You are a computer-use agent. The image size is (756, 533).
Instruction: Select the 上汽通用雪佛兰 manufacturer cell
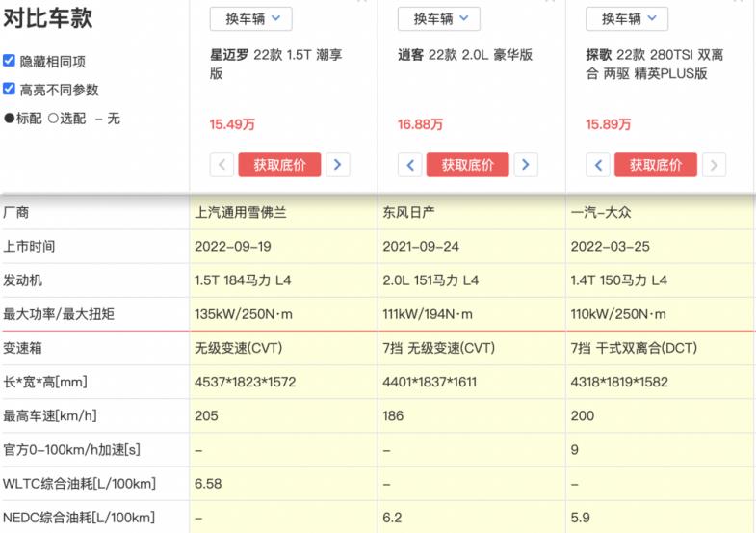(241, 212)
